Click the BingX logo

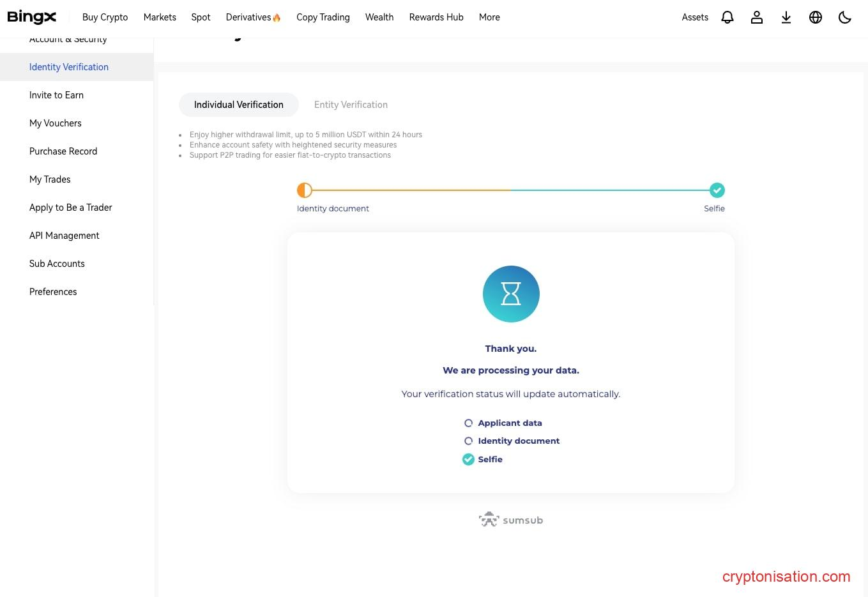click(32, 17)
